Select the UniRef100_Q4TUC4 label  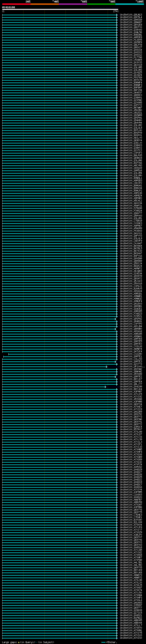click(131, 351)
